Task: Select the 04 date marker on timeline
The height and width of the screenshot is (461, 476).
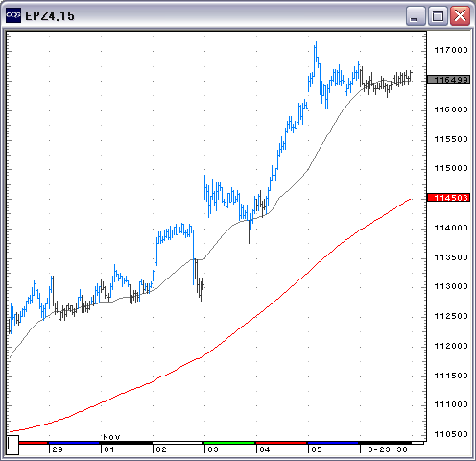Action: 265,449
